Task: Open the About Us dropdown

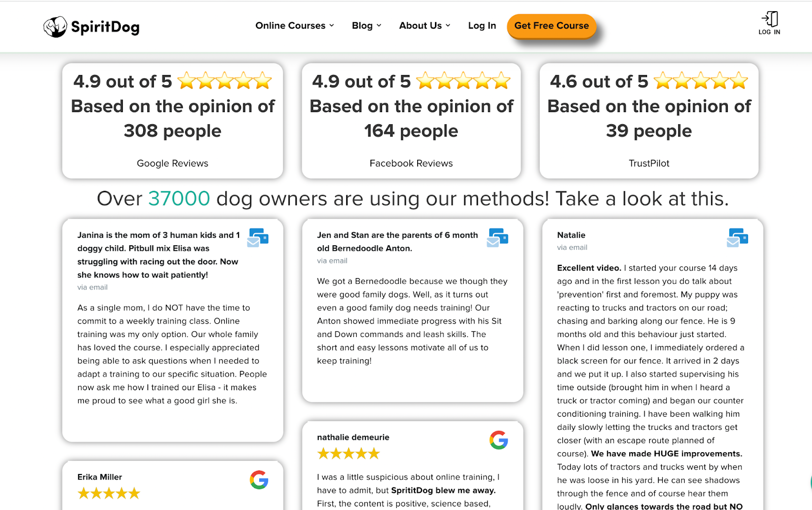Action: click(425, 25)
